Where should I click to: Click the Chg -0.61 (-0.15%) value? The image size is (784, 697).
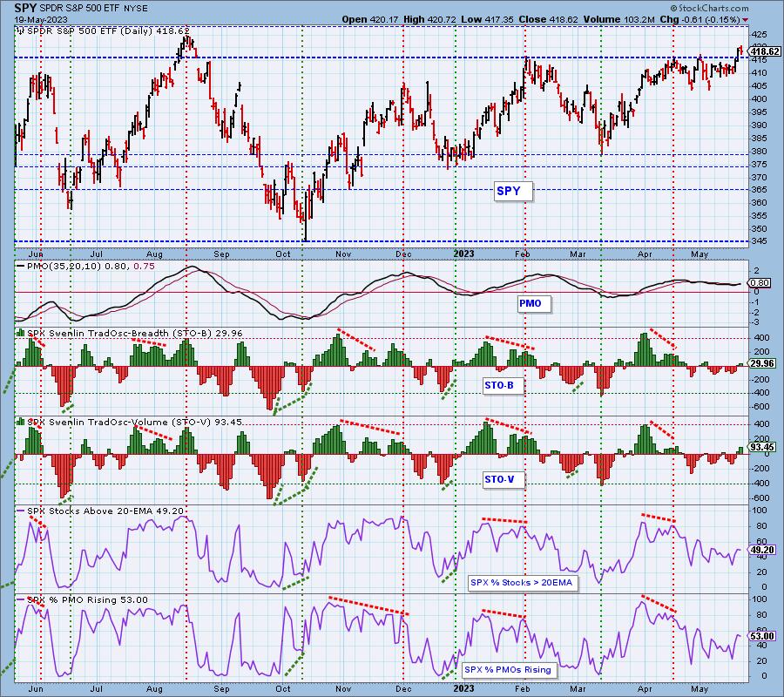pyautogui.click(x=700, y=19)
